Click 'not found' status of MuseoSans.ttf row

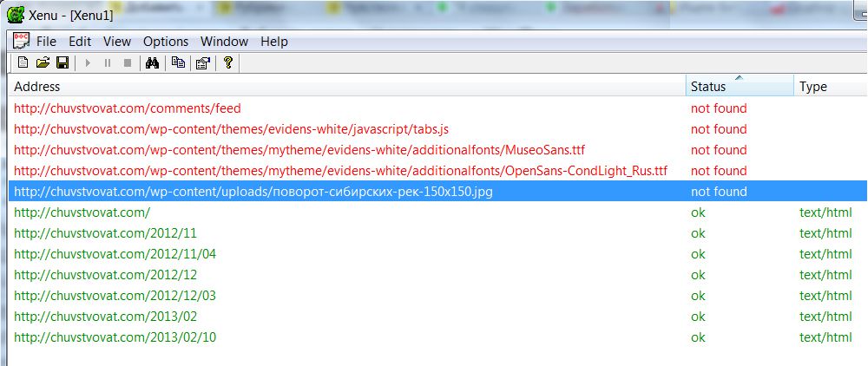(x=719, y=150)
